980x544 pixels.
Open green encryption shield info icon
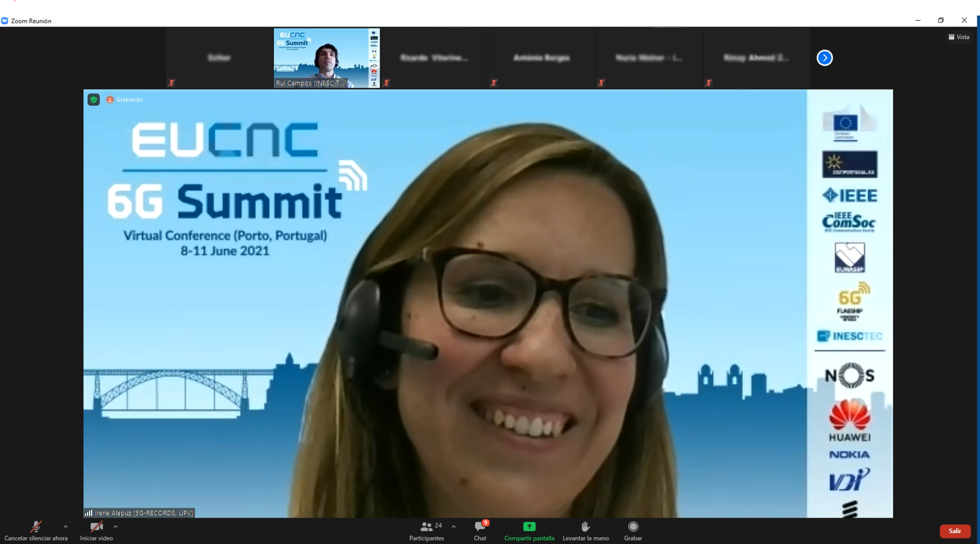click(x=94, y=99)
